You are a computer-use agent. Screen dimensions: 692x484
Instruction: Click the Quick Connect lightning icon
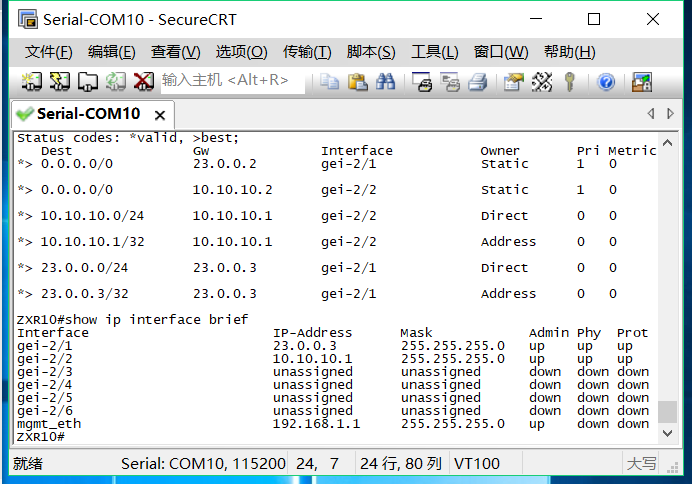click(x=60, y=82)
